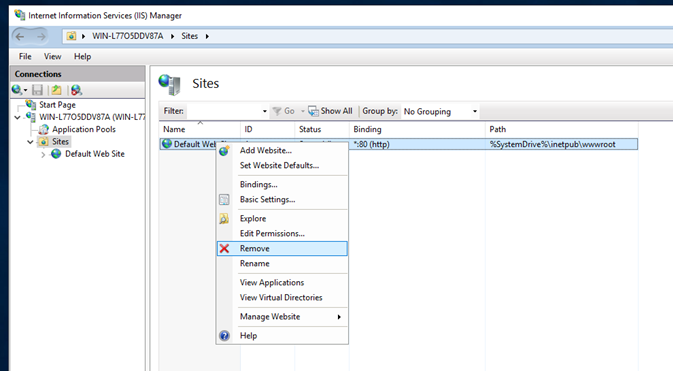The width and height of the screenshot is (673, 371).
Task: Click the save connections floppy disk icon
Action: 38,90
